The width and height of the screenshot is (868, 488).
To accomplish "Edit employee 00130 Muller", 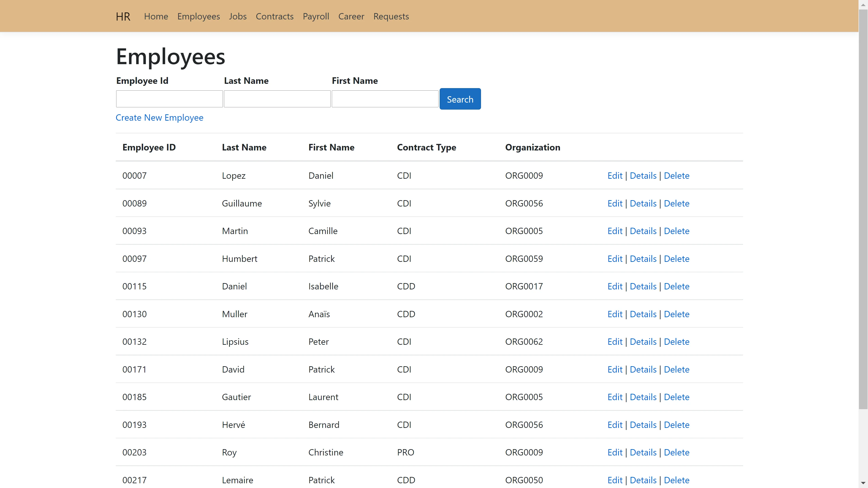I will tap(615, 314).
